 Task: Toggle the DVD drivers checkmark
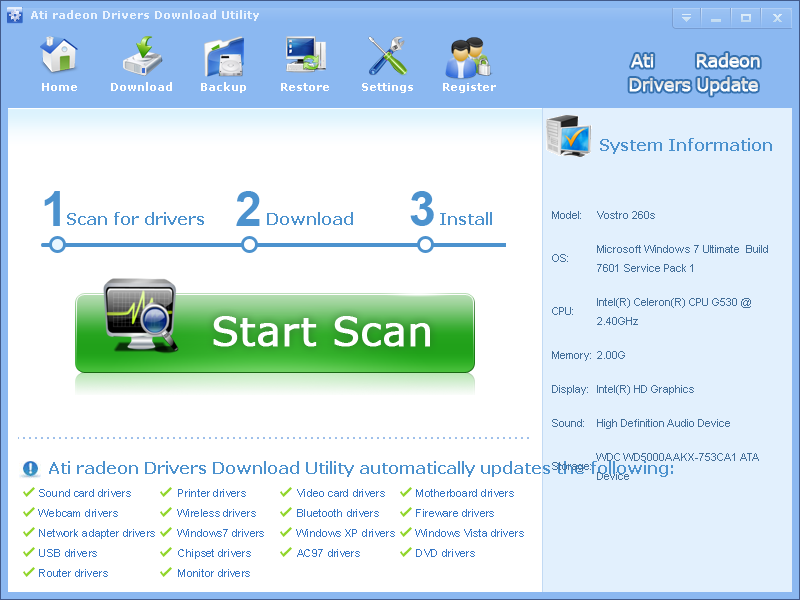pos(405,553)
